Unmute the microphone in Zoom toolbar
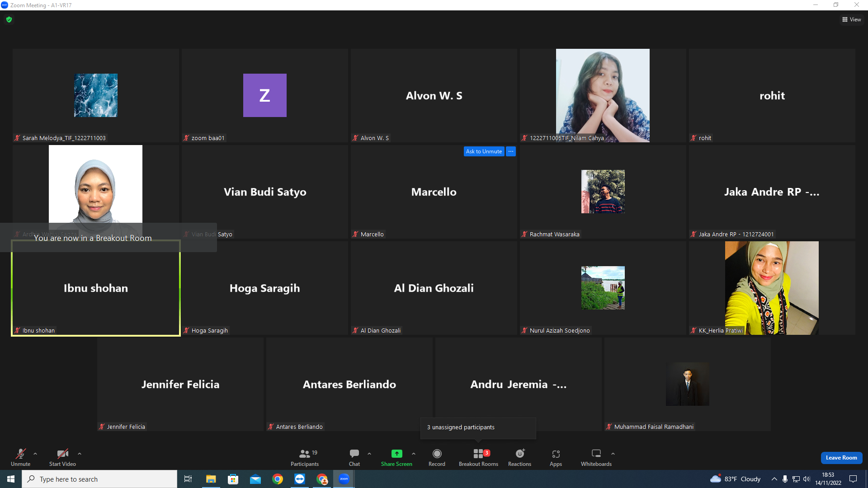 (x=21, y=457)
